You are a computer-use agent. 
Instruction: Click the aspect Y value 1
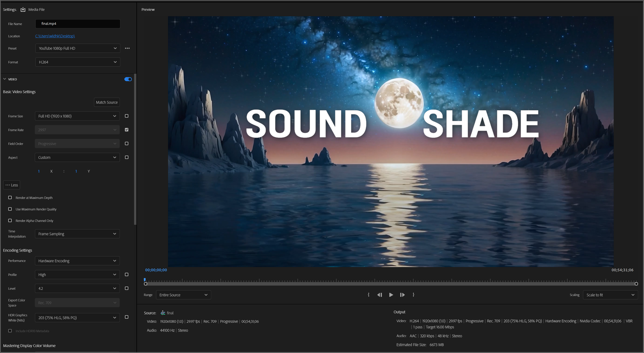76,171
